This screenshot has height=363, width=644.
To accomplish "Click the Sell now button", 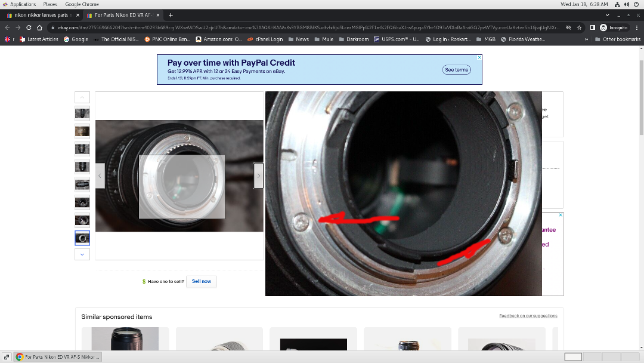I will pos(202,282).
